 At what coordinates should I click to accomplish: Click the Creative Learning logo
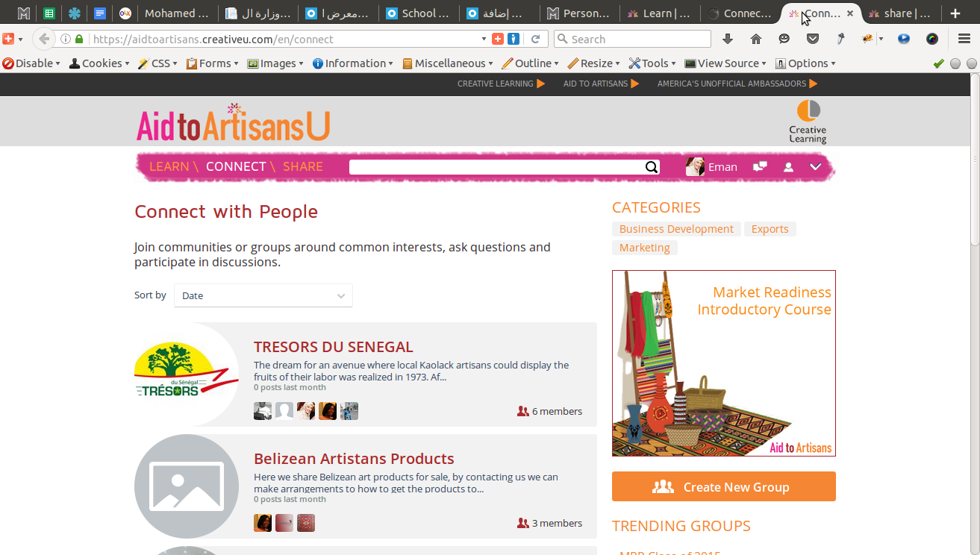[x=808, y=122]
